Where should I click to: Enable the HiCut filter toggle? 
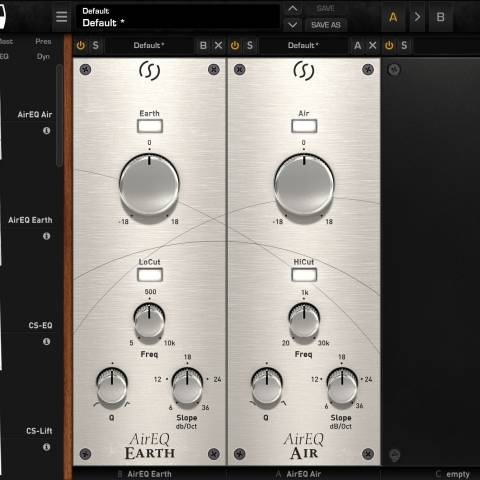pos(304,275)
